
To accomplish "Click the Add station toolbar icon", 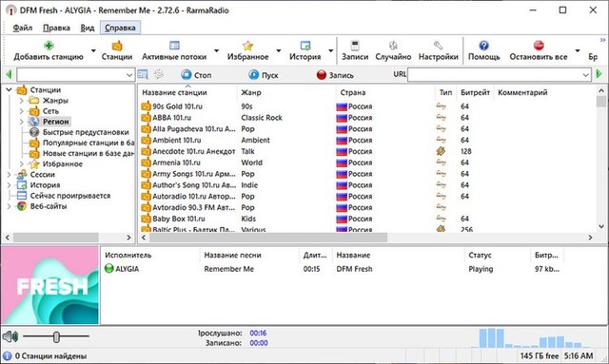I will 49,46.
